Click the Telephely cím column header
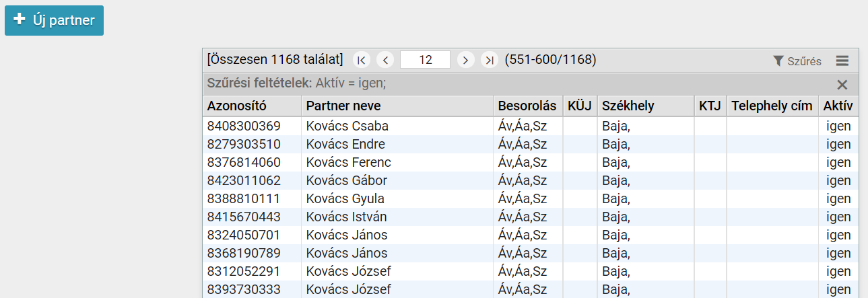The image size is (868, 298). [x=772, y=106]
